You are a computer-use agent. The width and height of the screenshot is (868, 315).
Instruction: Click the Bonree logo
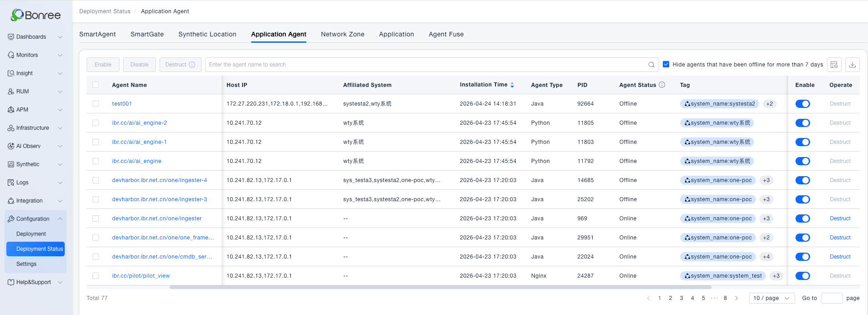click(36, 15)
